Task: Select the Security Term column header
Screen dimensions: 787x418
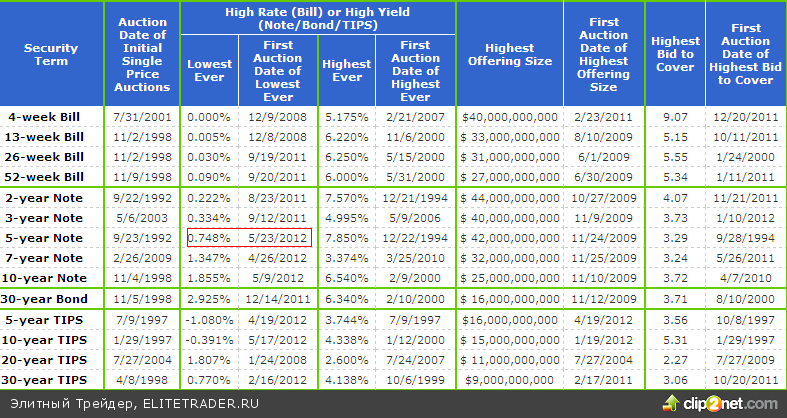Action: [x=52, y=54]
